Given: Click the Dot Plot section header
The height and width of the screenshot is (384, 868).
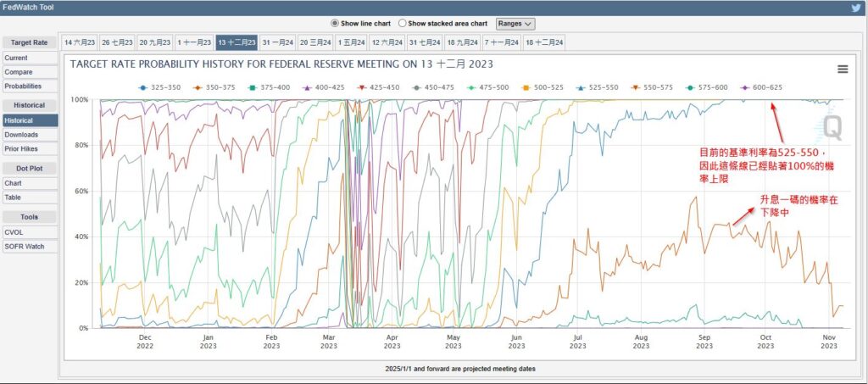Looking at the screenshot, I should pyautogui.click(x=30, y=168).
